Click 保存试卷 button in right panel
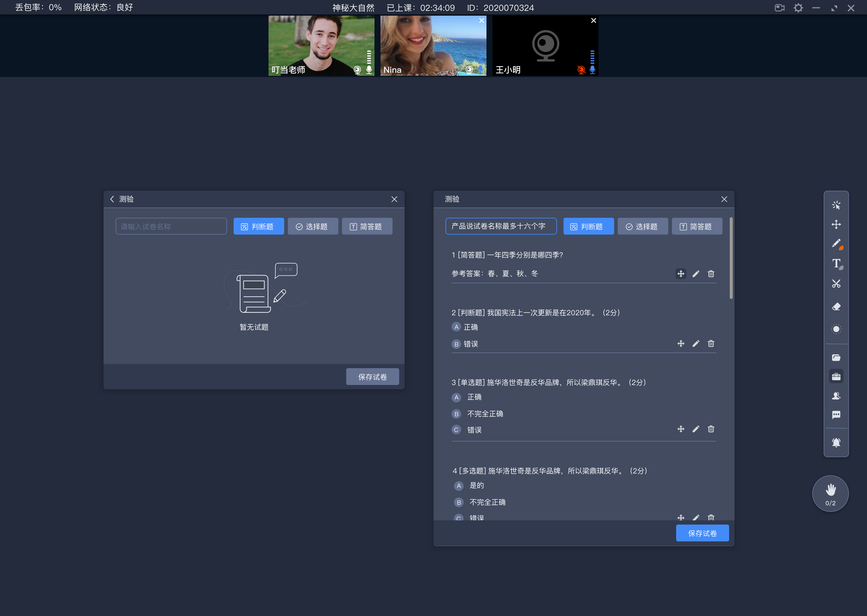Viewport: 867px width, 616px height. coord(702,533)
